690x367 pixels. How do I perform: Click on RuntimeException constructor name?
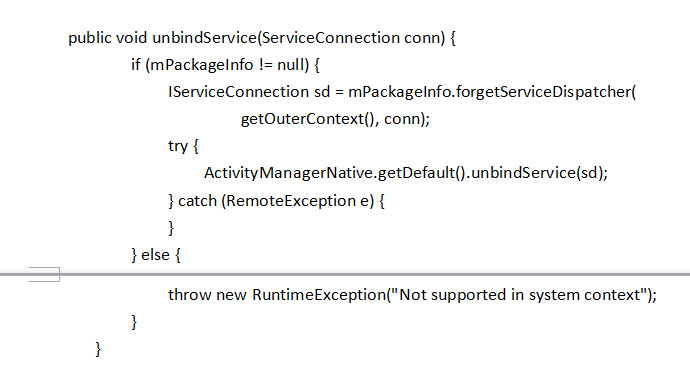[x=319, y=295]
